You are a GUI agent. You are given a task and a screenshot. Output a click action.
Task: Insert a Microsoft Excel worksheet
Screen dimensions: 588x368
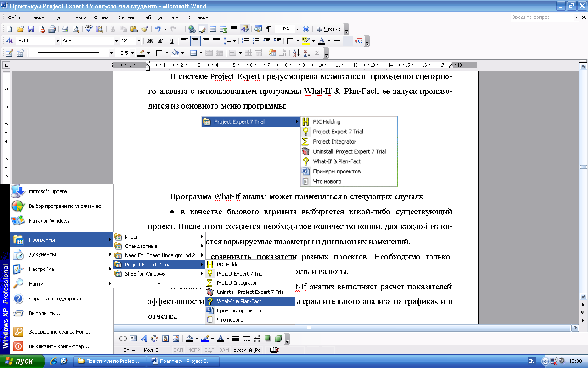point(224,29)
